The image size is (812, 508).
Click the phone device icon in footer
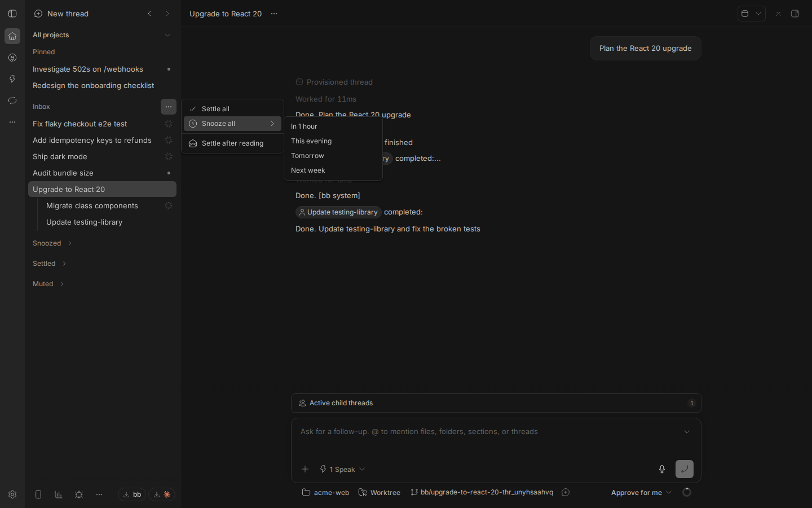[38, 494]
